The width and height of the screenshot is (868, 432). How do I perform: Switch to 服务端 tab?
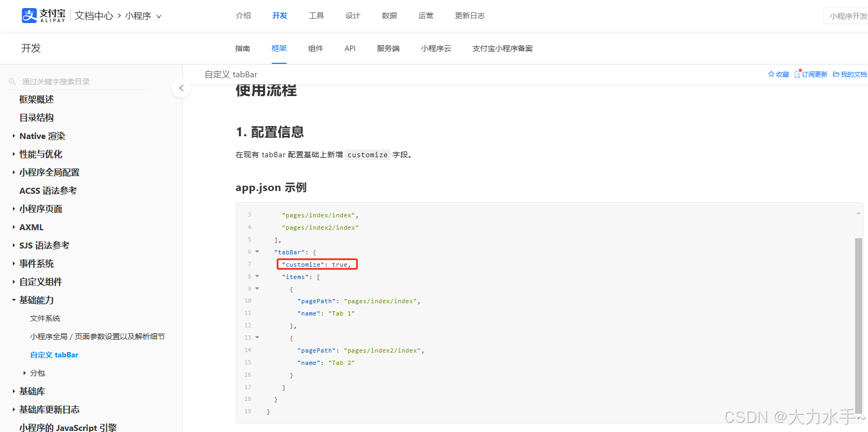pyautogui.click(x=388, y=48)
